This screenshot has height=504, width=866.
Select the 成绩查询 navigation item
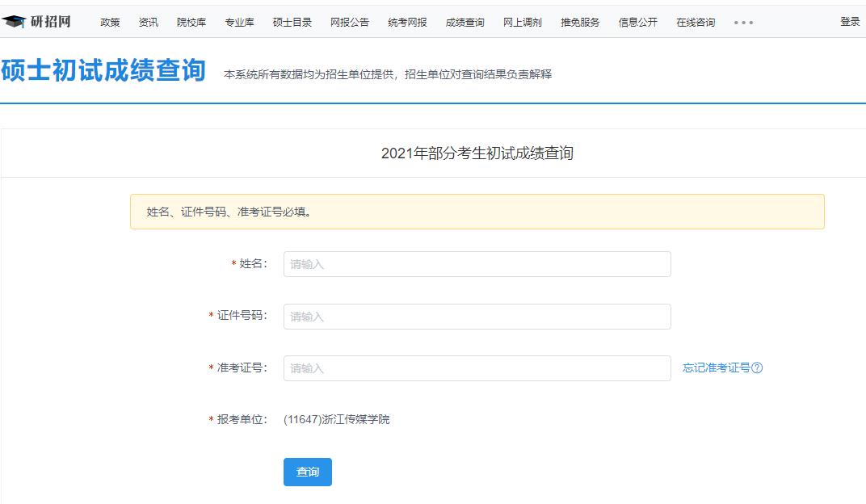coord(465,23)
